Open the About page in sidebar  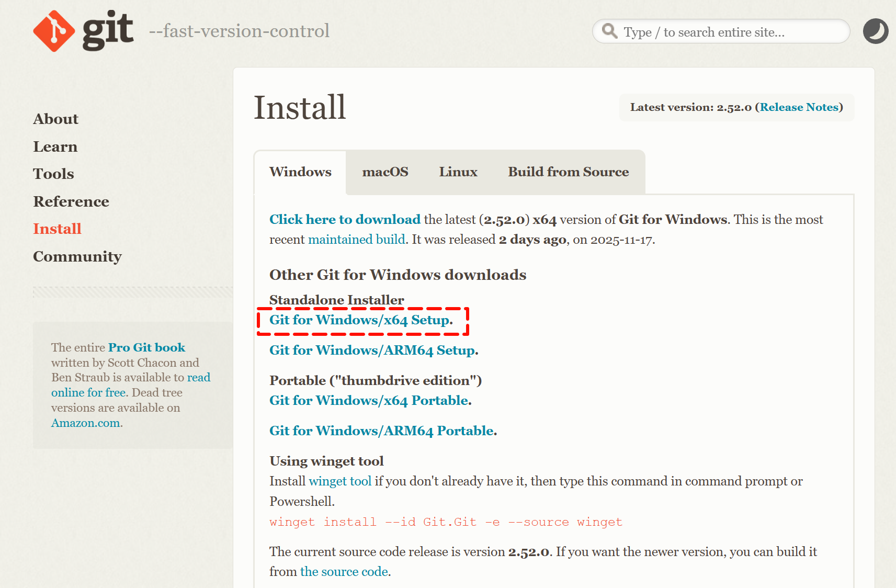56,119
